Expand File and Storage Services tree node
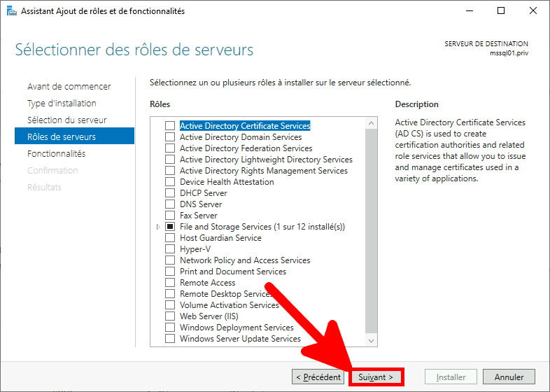This screenshot has height=392, width=550. click(x=158, y=227)
